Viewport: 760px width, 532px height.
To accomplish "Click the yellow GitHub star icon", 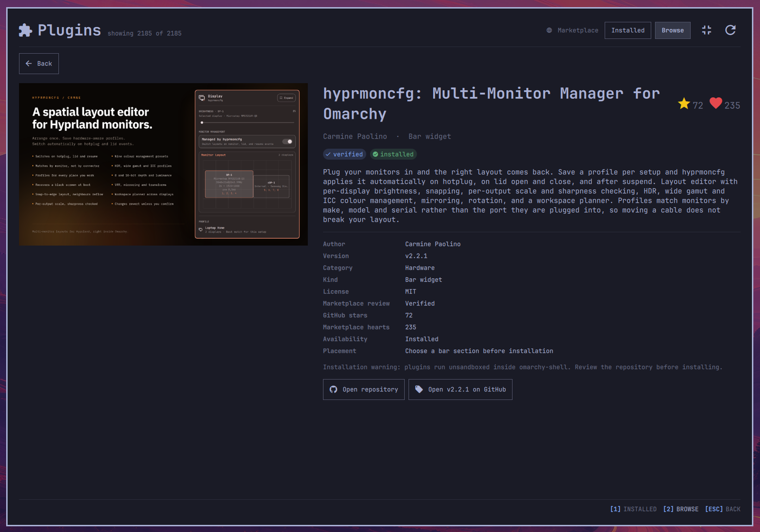I will (684, 103).
